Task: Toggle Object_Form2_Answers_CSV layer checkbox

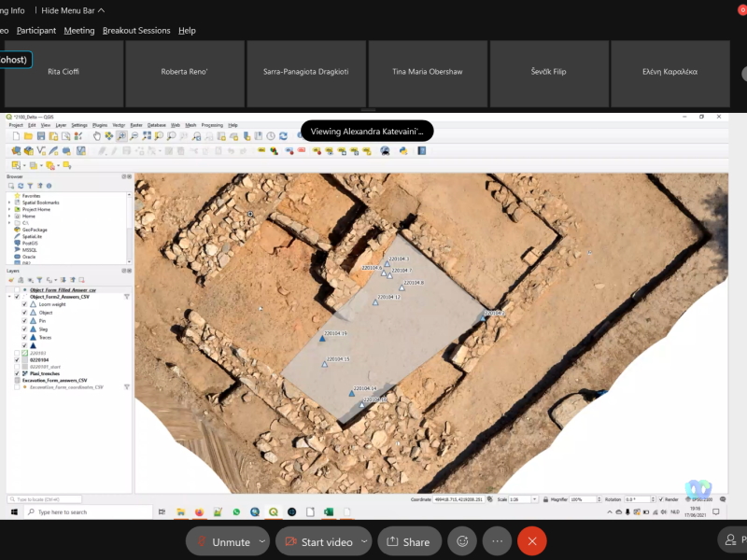Action: click(x=17, y=297)
